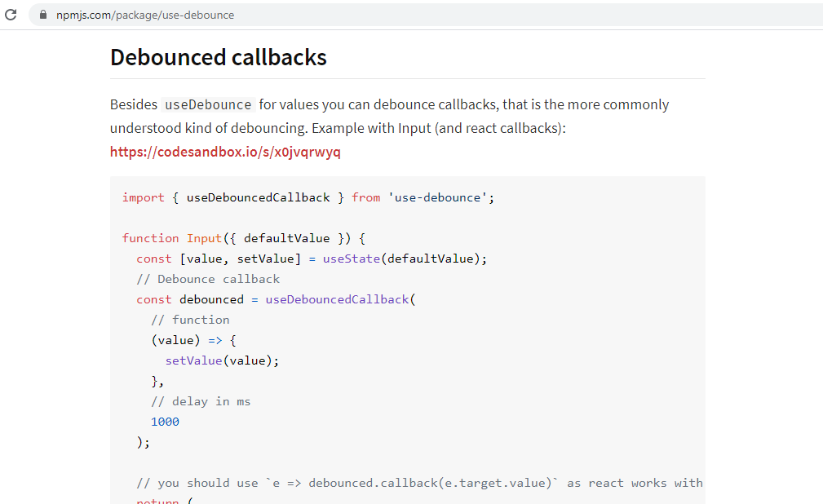This screenshot has height=504, width=823.
Task: Click the "// Debounce callback" comment
Action: 208,279
